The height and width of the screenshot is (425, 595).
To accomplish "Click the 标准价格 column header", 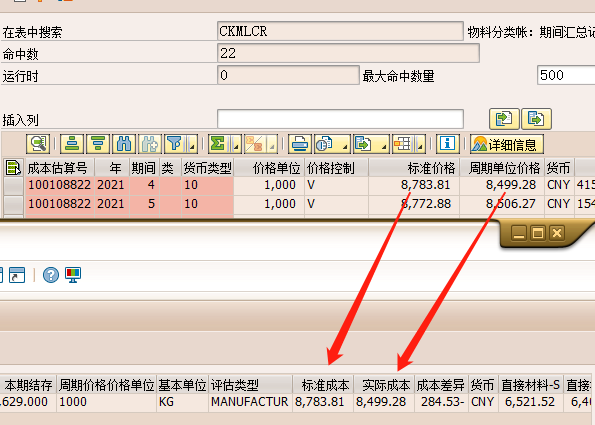I will point(414,167).
